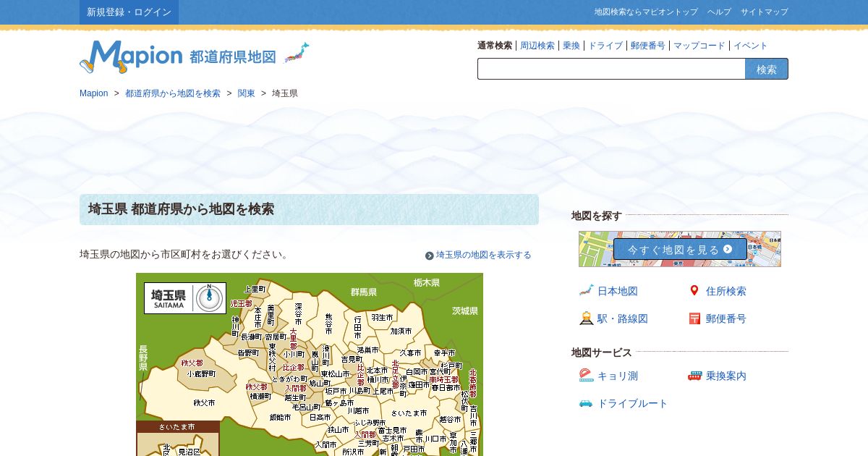The height and width of the screenshot is (456, 868).
Task: Select 皆野町 on the map
Action: (x=248, y=352)
